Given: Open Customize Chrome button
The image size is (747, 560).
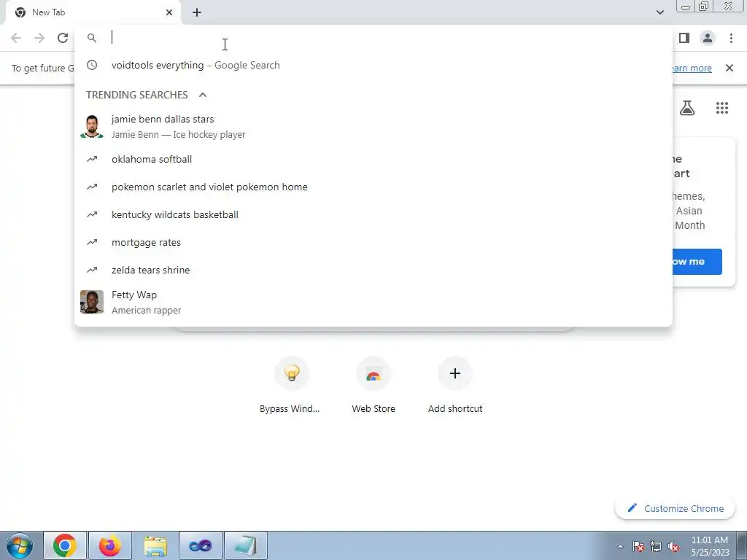Looking at the screenshot, I should (x=676, y=508).
